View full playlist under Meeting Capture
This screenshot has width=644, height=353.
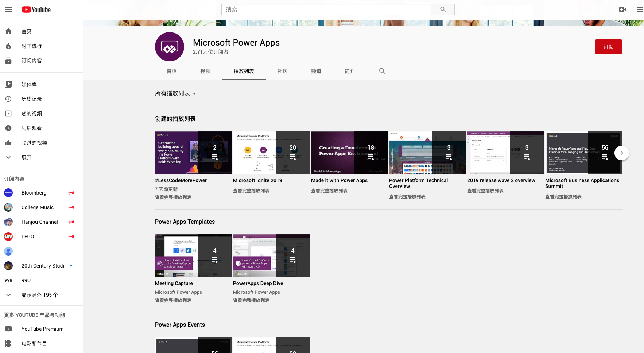pos(173,300)
